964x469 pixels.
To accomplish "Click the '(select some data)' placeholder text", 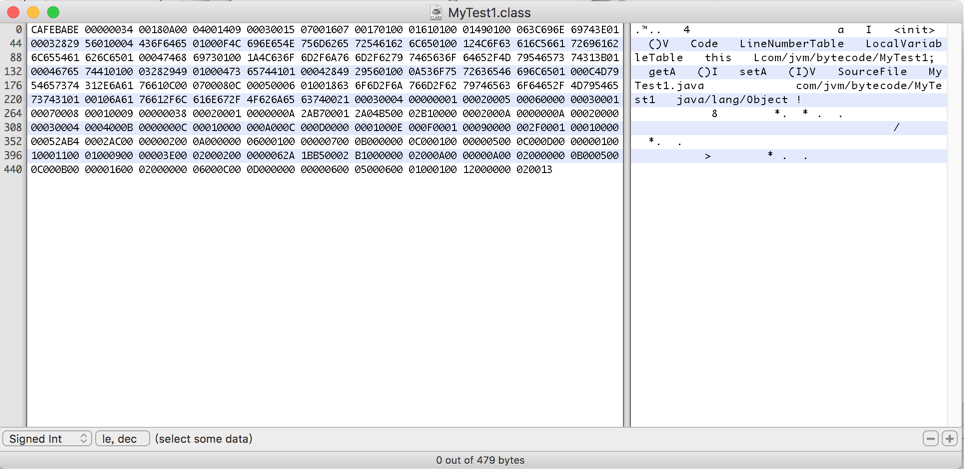I will tap(203, 439).
